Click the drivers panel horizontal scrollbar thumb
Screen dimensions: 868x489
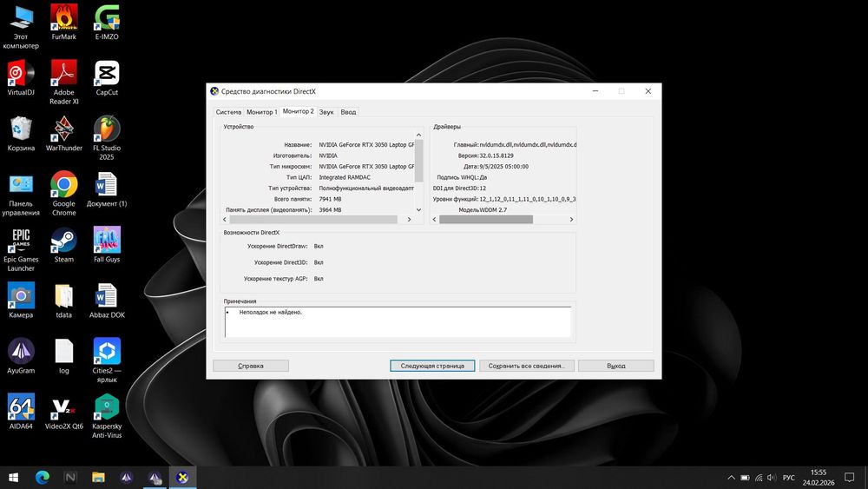pos(486,220)
